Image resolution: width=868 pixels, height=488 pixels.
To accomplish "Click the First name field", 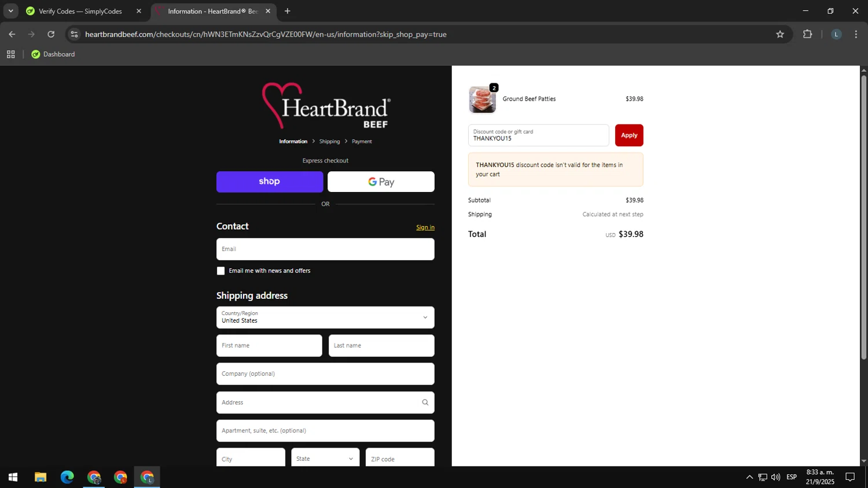I will pyautogui.click(x=269, y=346).
